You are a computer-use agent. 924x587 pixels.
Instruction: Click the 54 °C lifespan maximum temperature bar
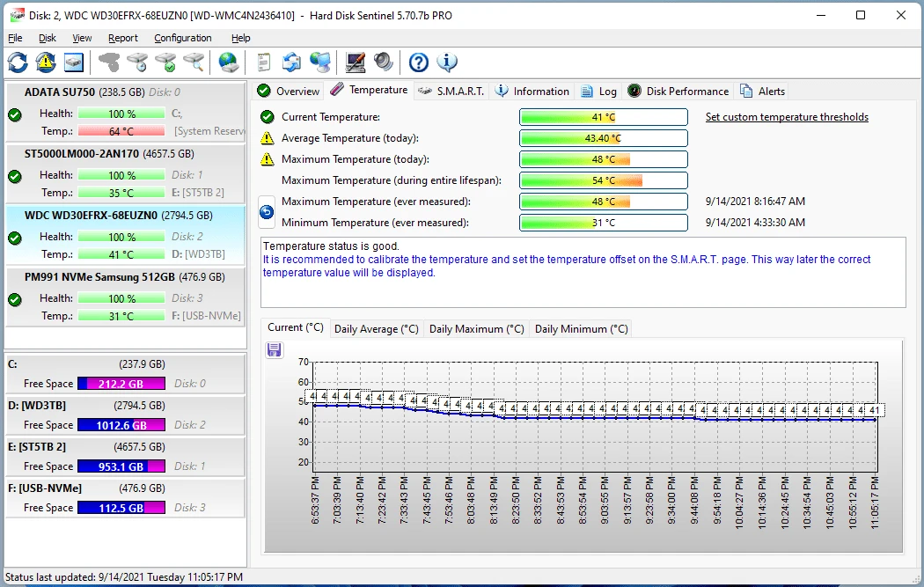click(604, 180)
